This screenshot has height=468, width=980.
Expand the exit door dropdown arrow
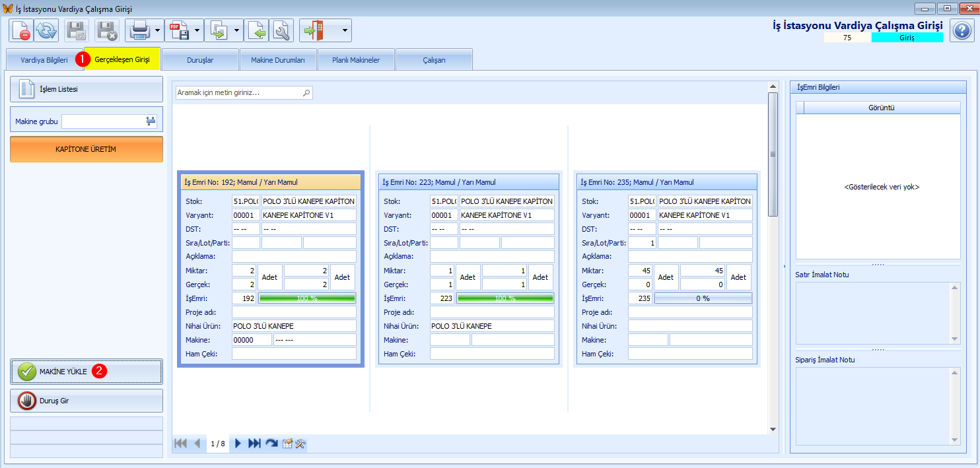click(345, 30)
